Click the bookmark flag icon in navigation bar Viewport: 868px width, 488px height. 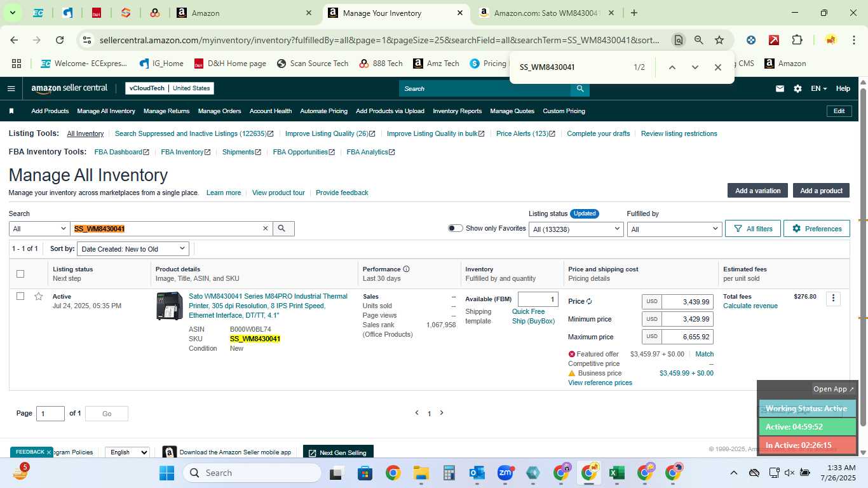point(11,111)
